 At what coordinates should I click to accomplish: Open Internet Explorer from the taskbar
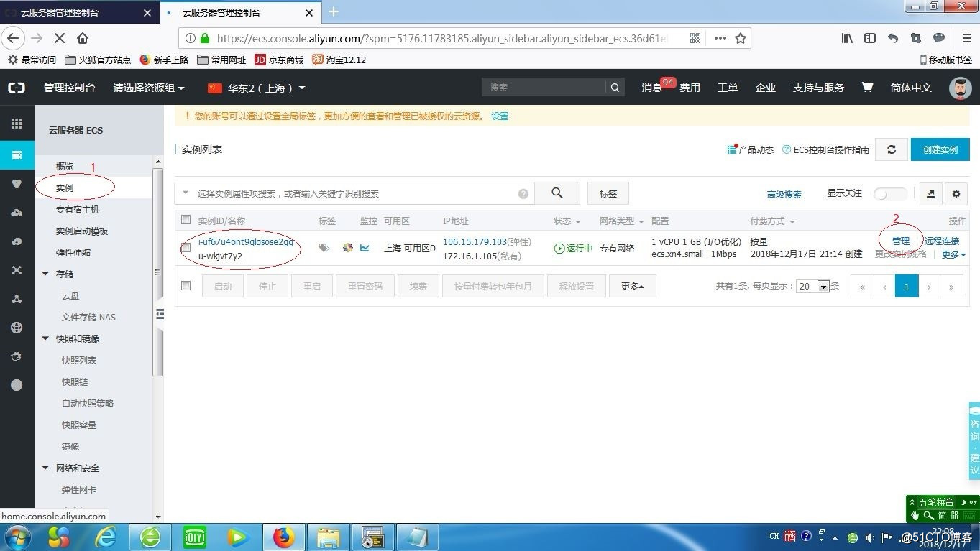[x=106, y=537]
